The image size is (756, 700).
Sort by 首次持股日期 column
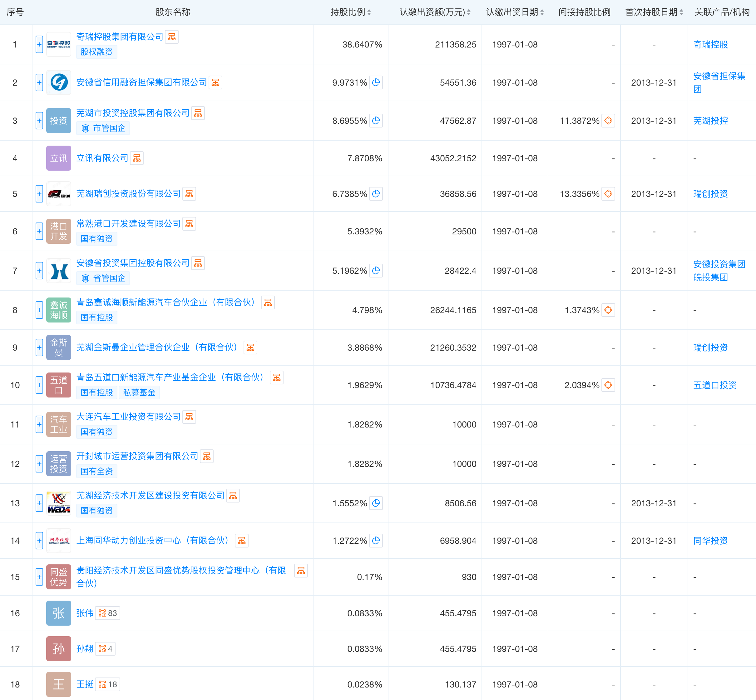click(x=654, y=12)
